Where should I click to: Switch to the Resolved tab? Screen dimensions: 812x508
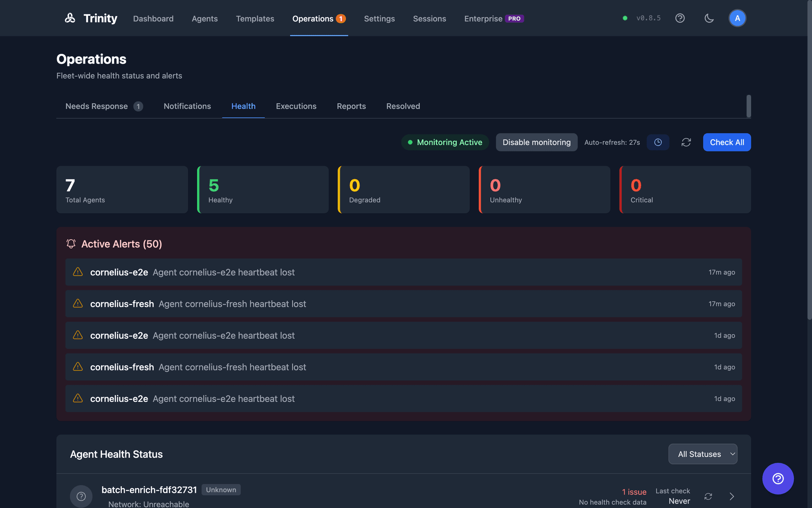(403, 106)
